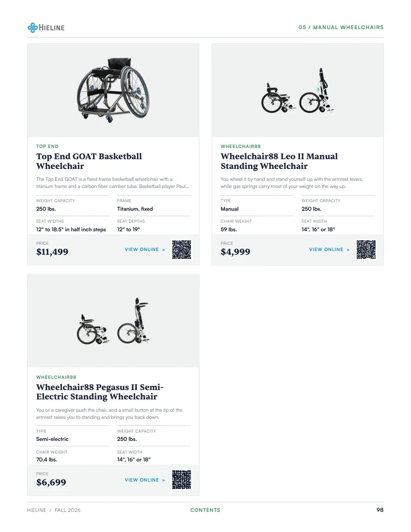
Task: Click the Top End GOAT basketball wheelchair image
Action: [113, 90]
